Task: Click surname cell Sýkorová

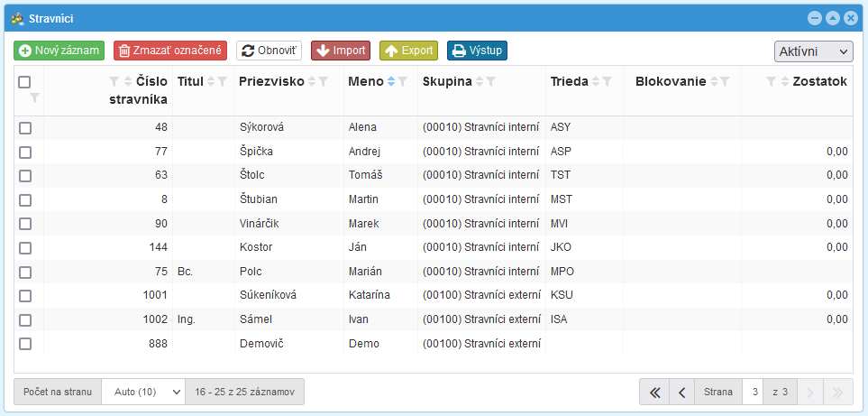Action: pyautogui.click(x=261, y=127)
